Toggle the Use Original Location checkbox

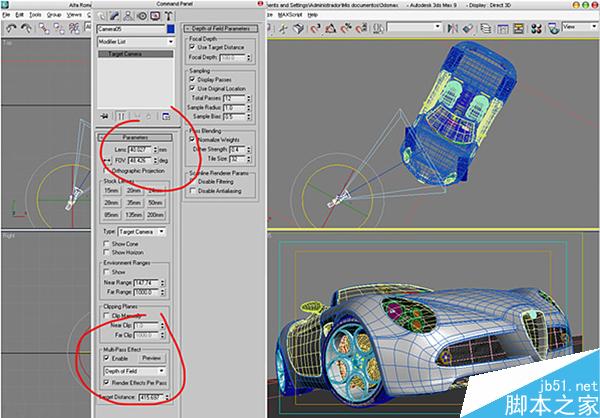point(192,88)
